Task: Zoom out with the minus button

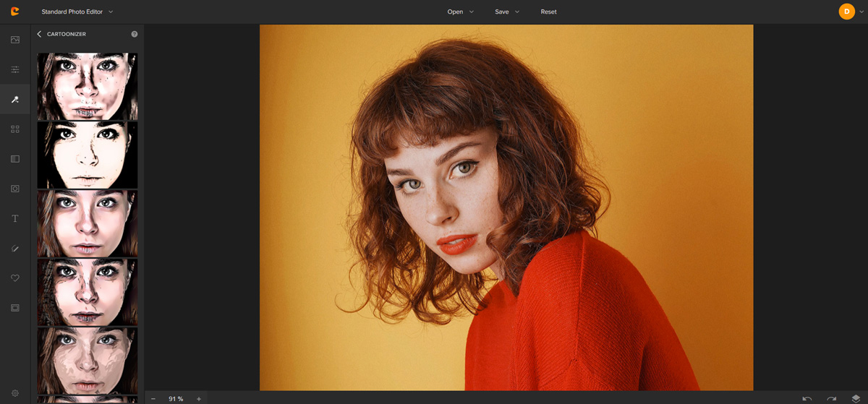Action: pos(153,399)
